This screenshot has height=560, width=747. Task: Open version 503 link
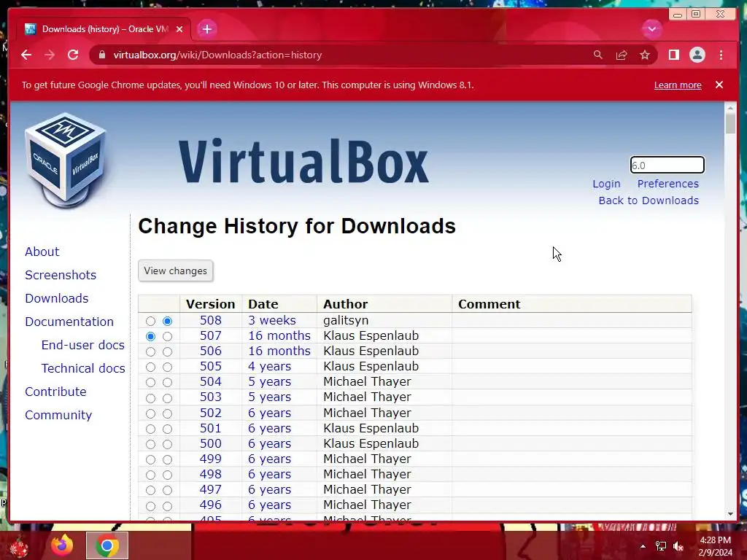tap(211, 397)
